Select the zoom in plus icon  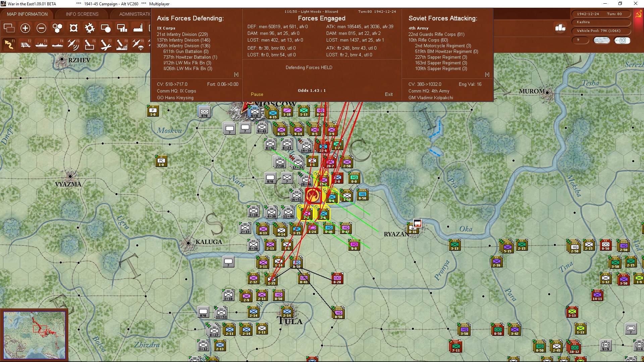coord(25,28)
